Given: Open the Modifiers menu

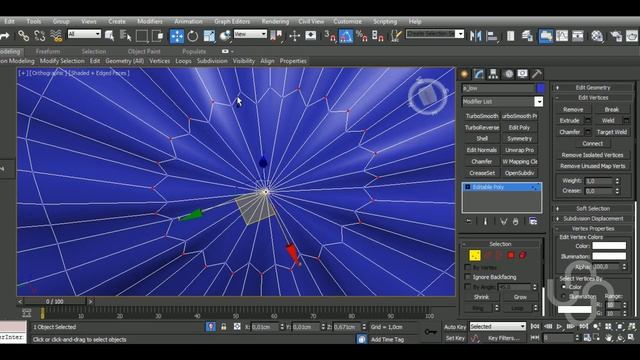Looking at the screenshot, I should click(149, 21).
